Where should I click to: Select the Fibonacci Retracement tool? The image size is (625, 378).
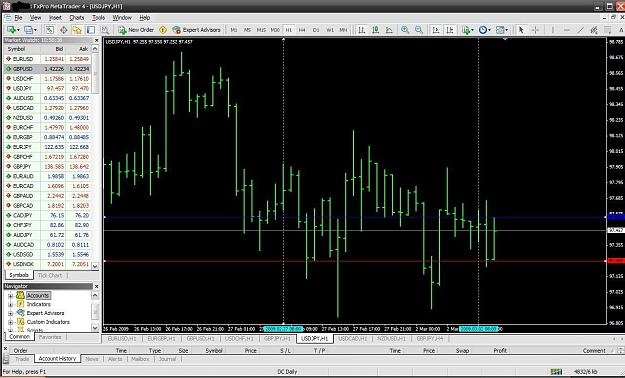coord(607,30)
